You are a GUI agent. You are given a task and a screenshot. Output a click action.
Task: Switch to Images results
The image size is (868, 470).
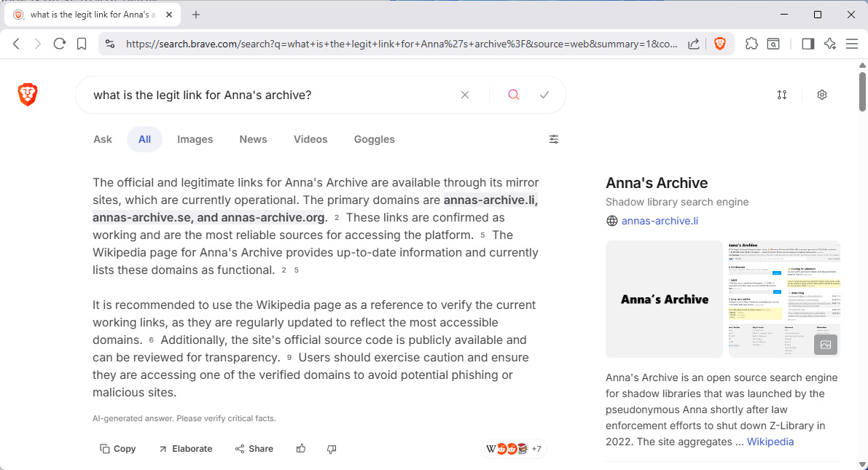(x=195, y=139)
